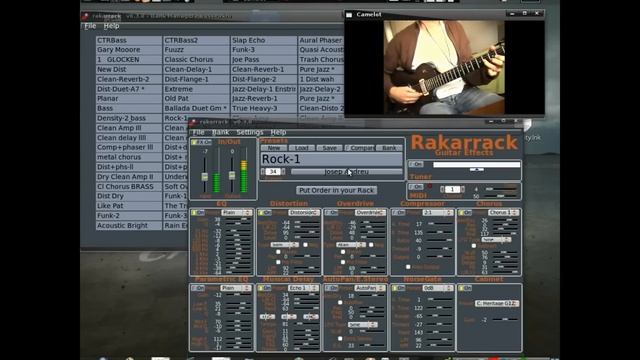Image resolution: width=640 pixels, height=360 pixels.
Task: Select the Acoustic Bright bank preset
Action: (129, 226)
